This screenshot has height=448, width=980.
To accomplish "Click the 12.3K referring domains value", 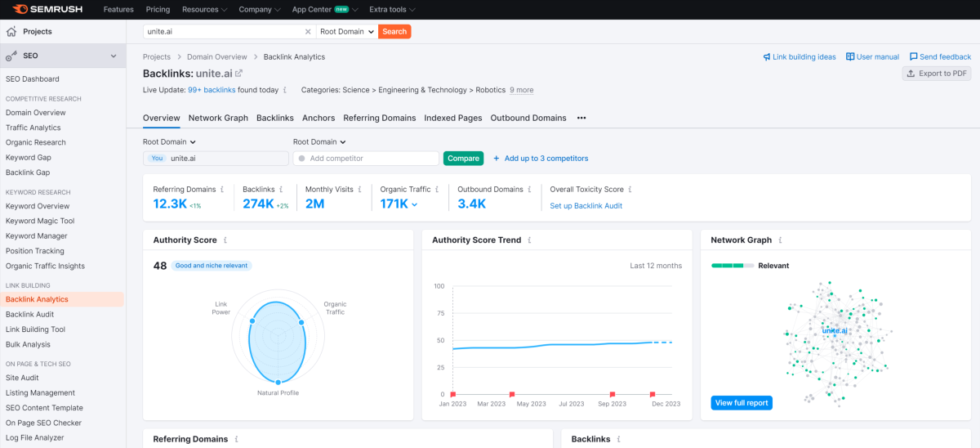I will [170, 204].
